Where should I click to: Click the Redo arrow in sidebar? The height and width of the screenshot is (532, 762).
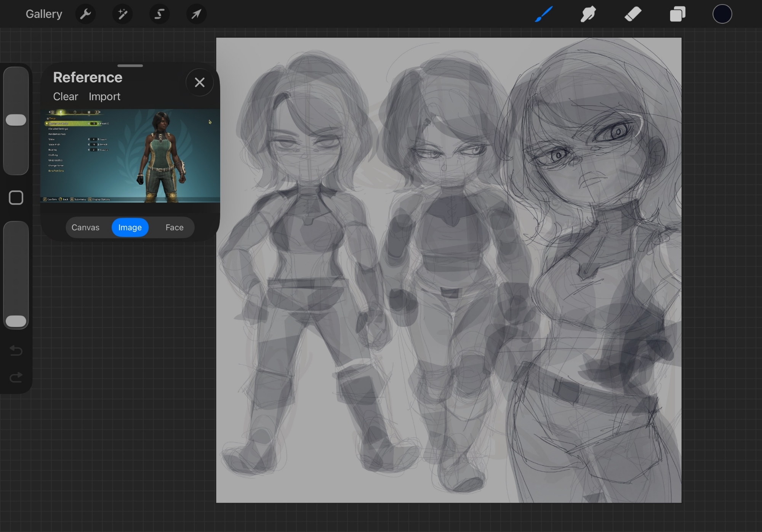16,377
